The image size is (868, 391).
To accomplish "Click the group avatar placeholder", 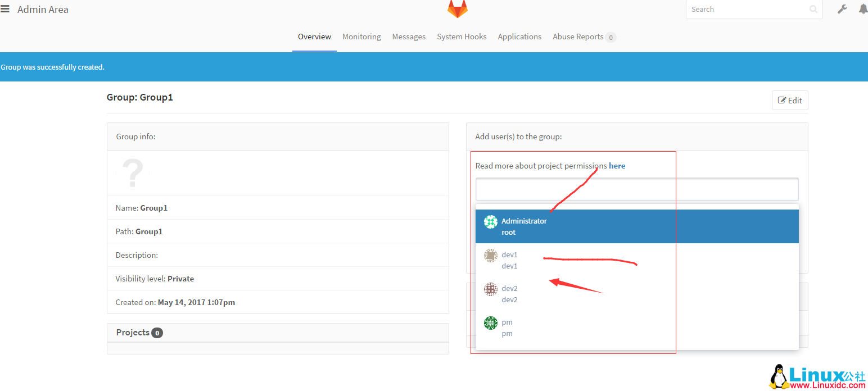I will click(133, 173).
